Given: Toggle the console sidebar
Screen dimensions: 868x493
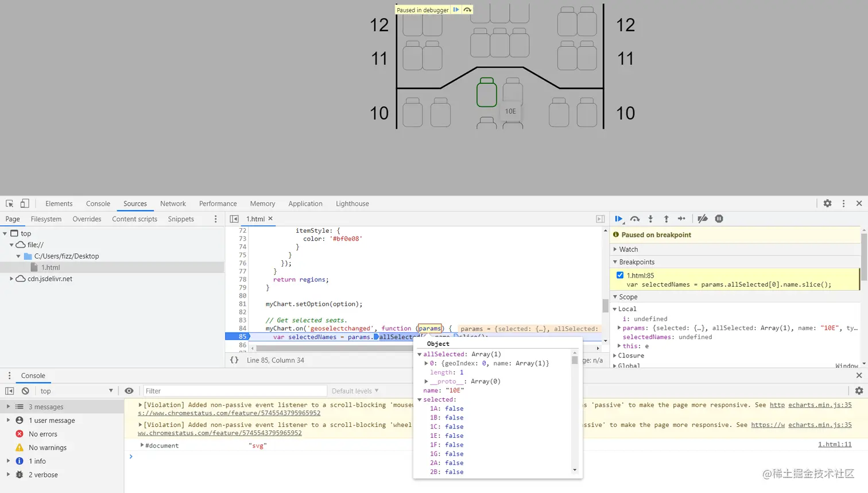Looking at the screenshot, I should click(x=10, y=391).
